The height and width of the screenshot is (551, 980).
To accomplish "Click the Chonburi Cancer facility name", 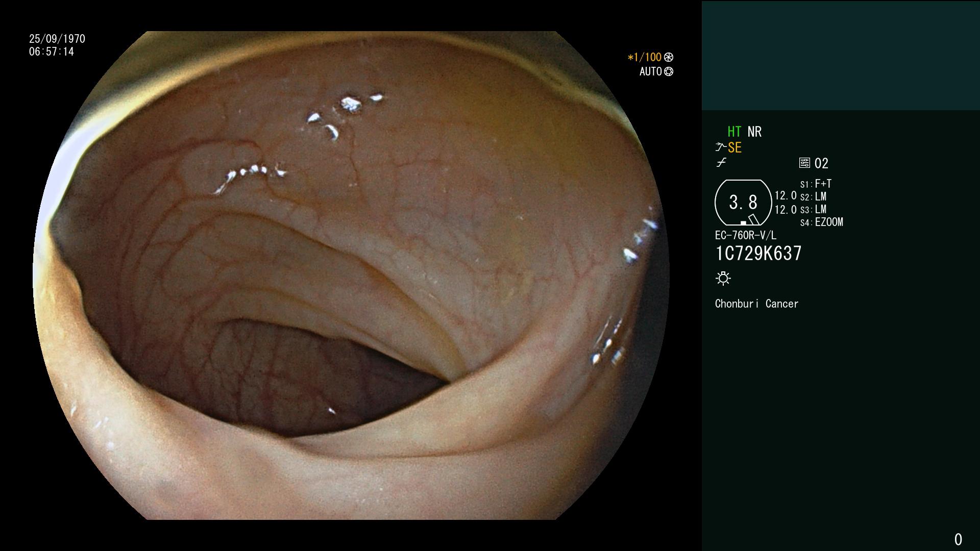I will (756, 304).
